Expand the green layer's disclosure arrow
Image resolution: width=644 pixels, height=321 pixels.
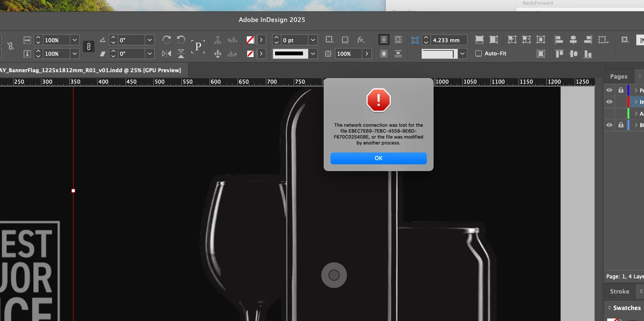pos(636,114)
